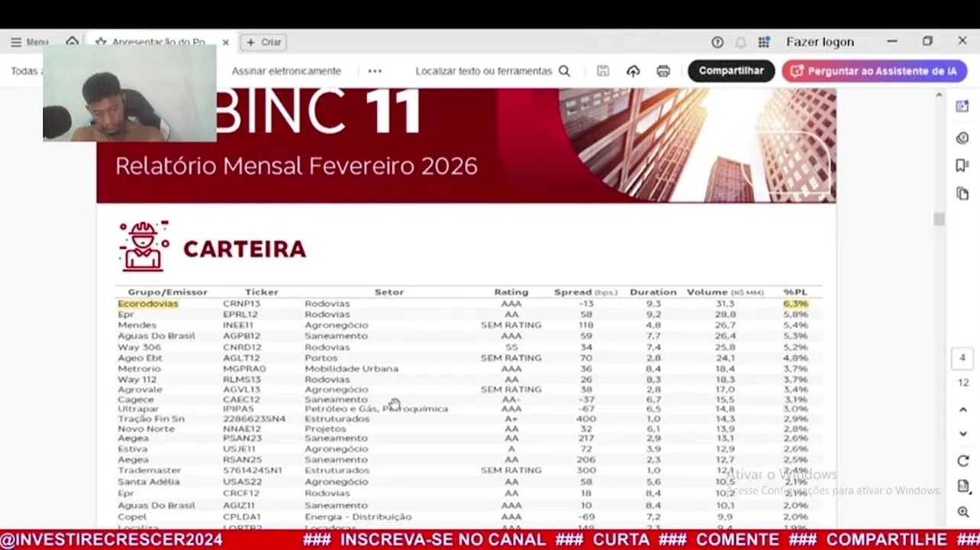Screen dimensions: 980x550
Task: Click the Ageo Ebt row name
Action: tap(140, 358)
